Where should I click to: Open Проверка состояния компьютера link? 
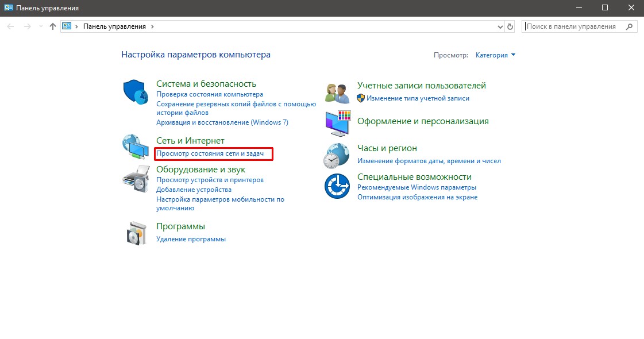pyautogui.click(x=210, y=94)
